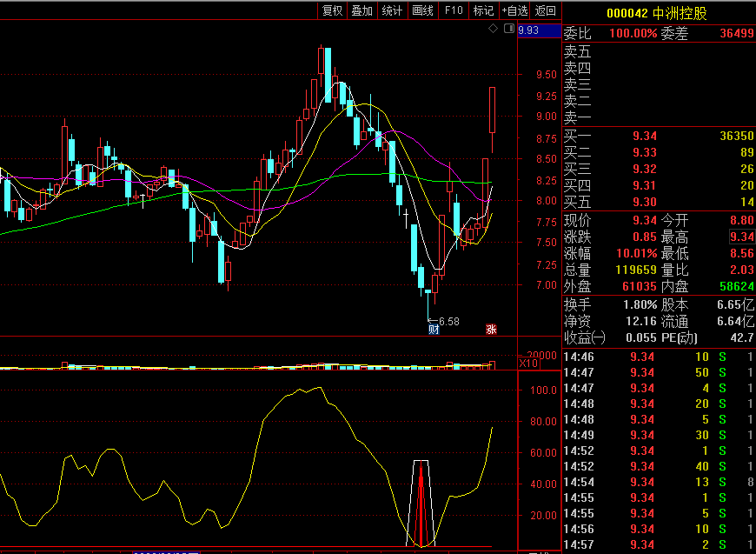
Task: Click the boxed 最高 9.34 value
Action: 741,237
